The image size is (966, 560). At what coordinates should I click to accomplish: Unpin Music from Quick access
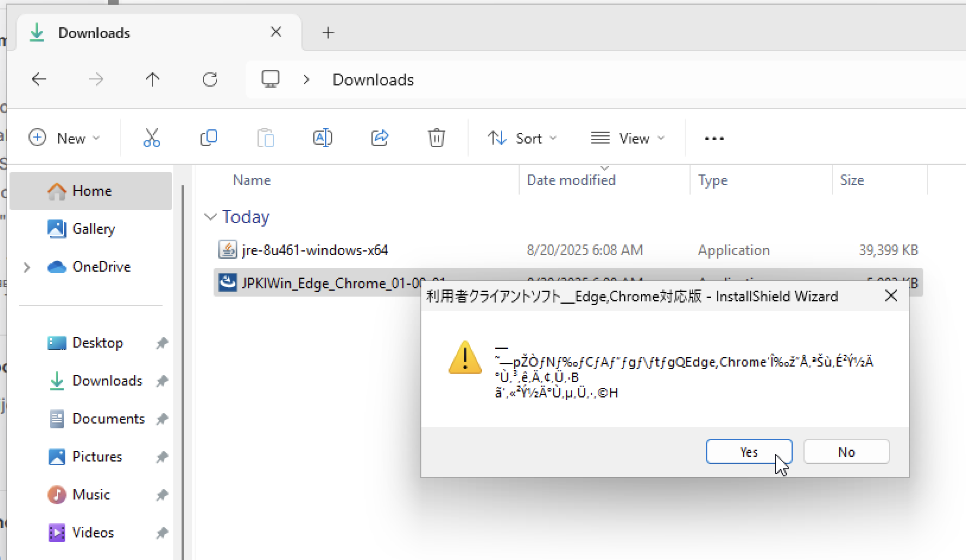tap(162, 494)
